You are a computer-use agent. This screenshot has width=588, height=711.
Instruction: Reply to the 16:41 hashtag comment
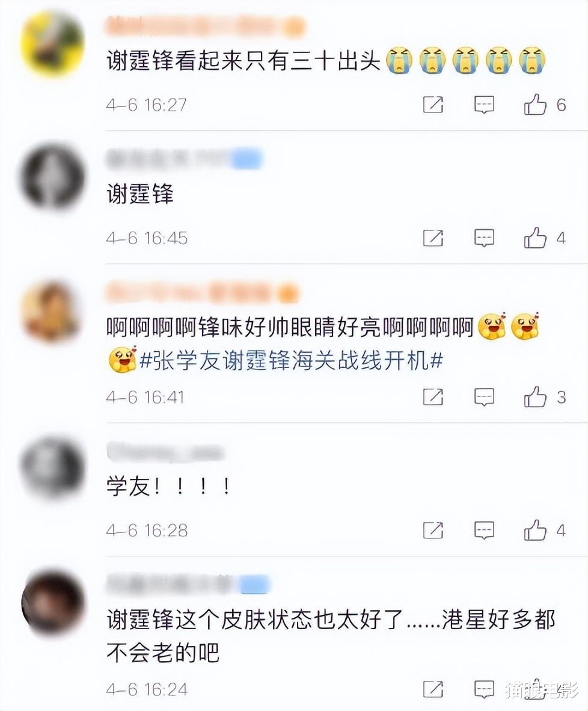click(x=484, y=397)
